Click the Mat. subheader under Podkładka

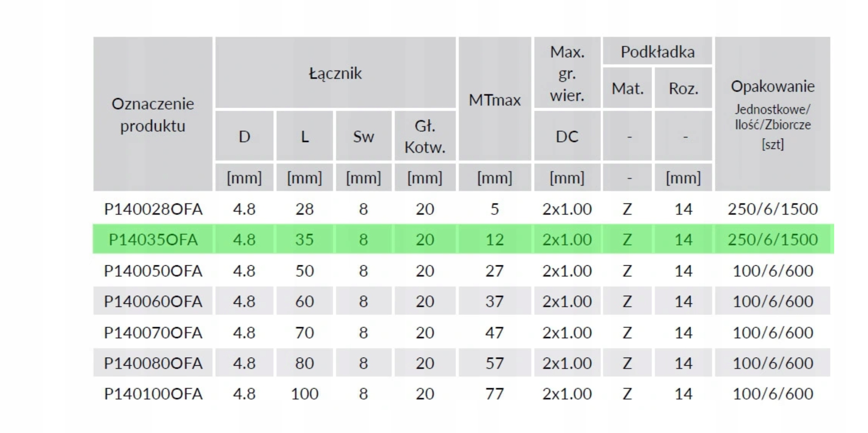coord(628,89)
